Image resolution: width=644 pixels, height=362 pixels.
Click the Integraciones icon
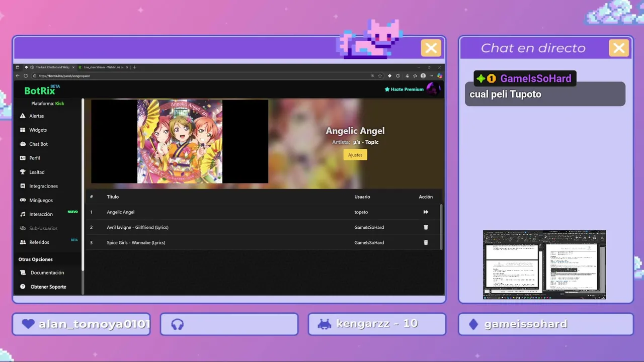pos(23,186)
